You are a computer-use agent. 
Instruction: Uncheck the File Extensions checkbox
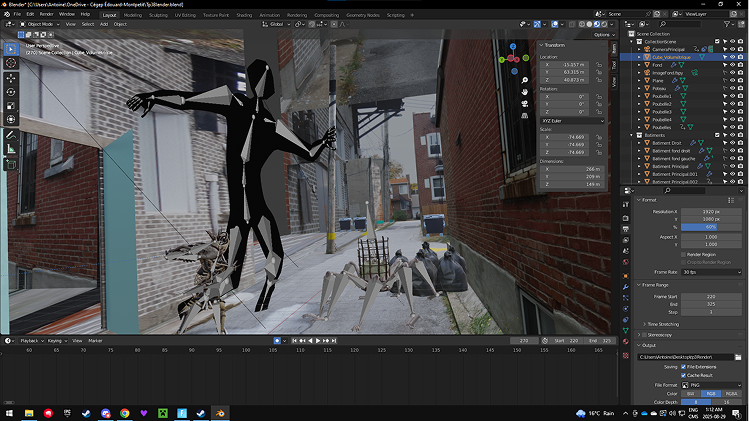pyautogui.click(x=685, y=367)
